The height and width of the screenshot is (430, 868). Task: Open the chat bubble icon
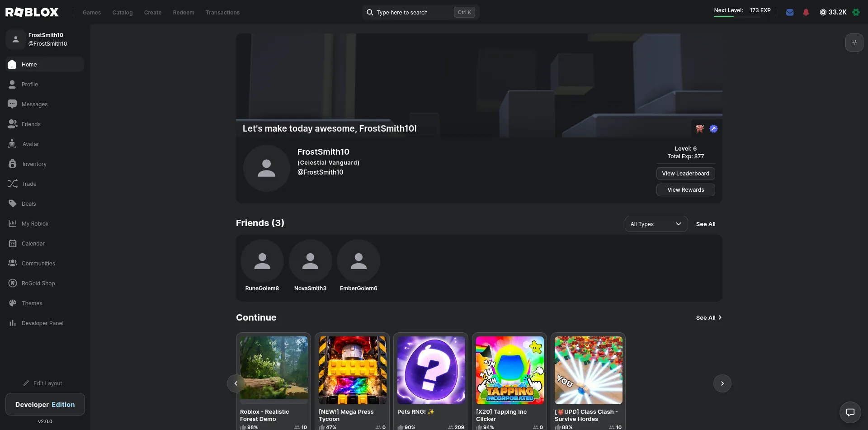point(850,412)
